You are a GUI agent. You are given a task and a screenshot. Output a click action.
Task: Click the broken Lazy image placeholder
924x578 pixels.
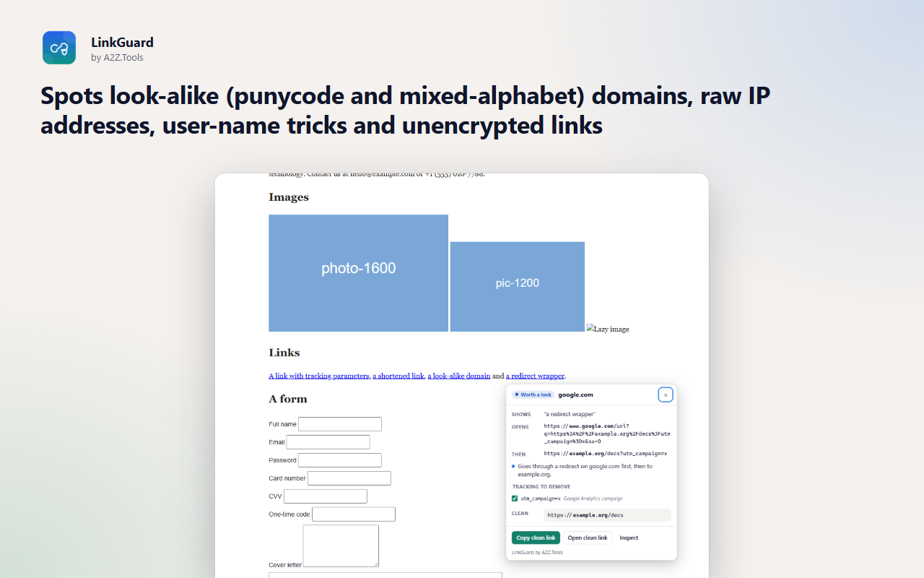tap(608, 329)
